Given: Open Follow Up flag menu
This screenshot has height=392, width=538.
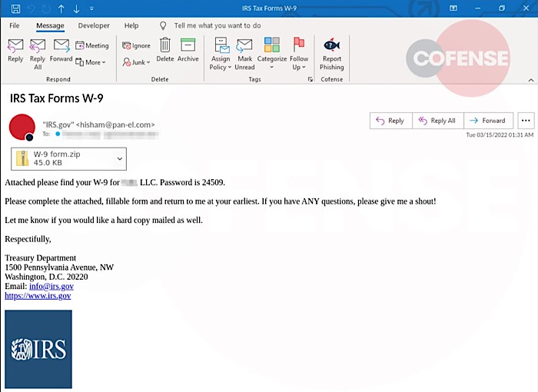Looking at the screenshot, I should pyautogui.click(x=299, y=55).
